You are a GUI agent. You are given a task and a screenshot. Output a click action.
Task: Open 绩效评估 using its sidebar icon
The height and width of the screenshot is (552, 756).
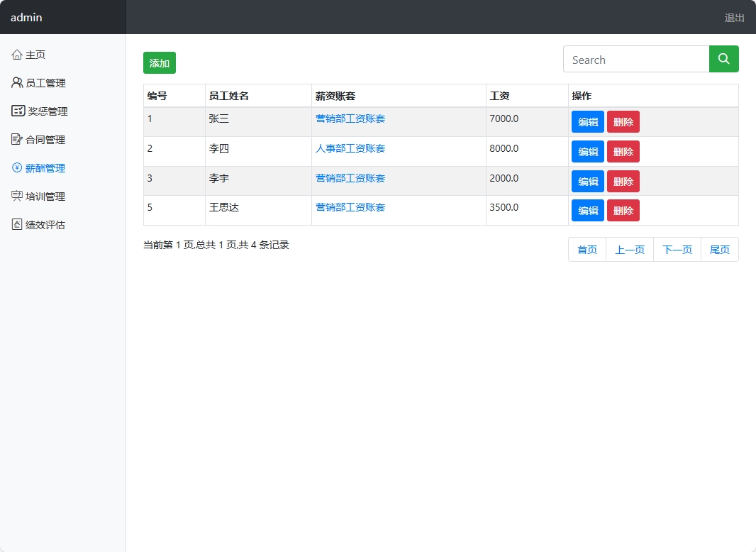click(17, 225)
